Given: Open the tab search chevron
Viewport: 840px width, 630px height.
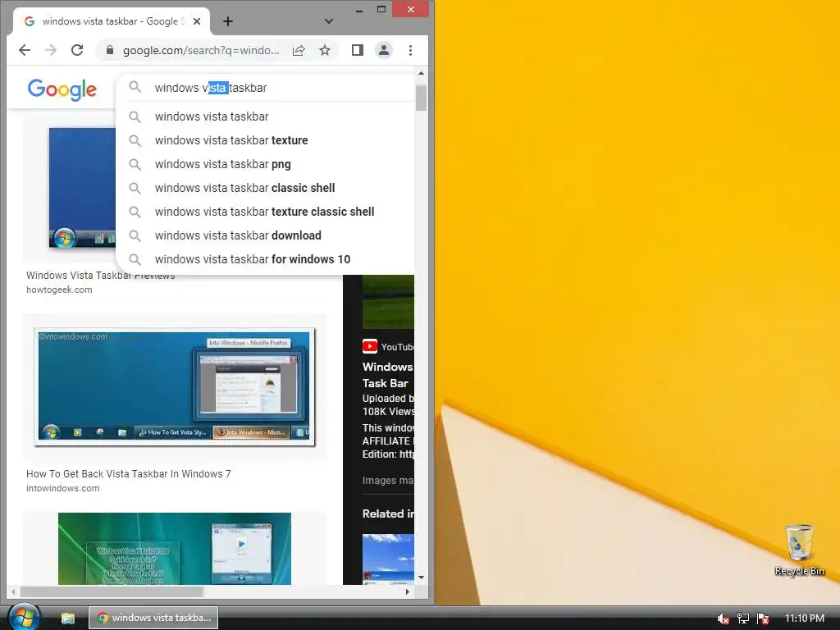Looking at the screenshot, I should [329, 21].
